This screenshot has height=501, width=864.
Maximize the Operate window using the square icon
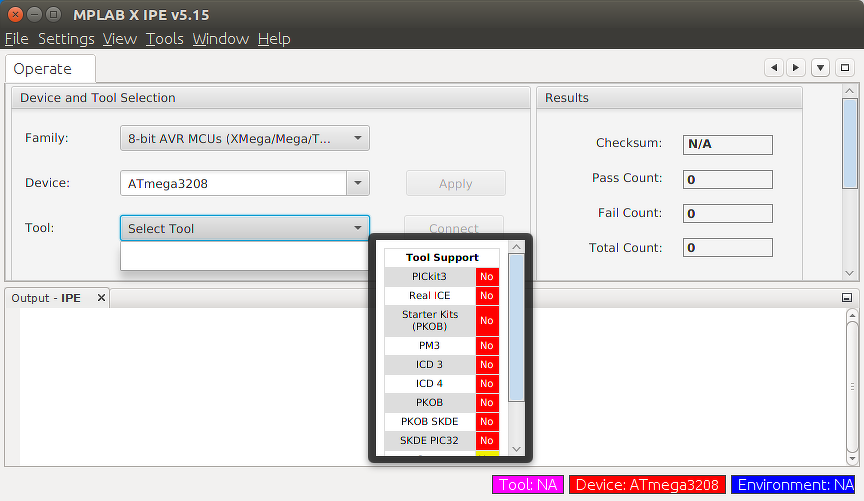tap(845, 68)
